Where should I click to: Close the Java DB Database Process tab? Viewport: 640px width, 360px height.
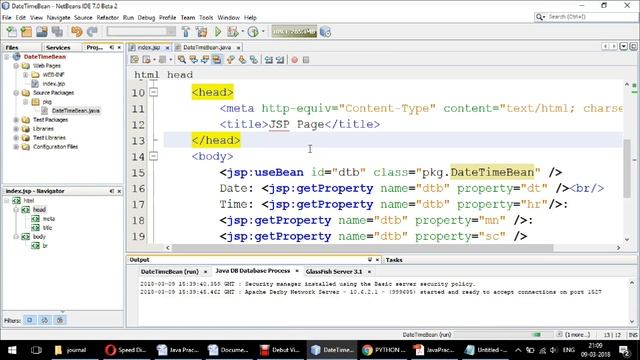(x=297, y=271)
